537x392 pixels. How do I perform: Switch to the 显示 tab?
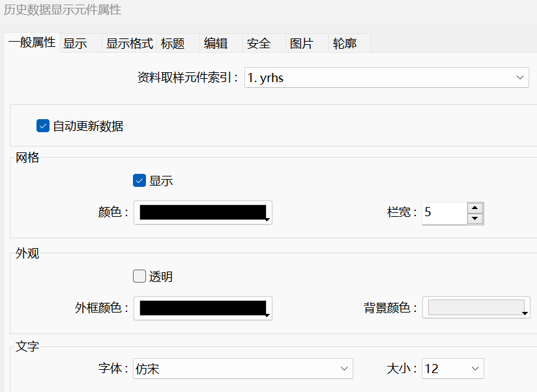click(x=75, y=44)
